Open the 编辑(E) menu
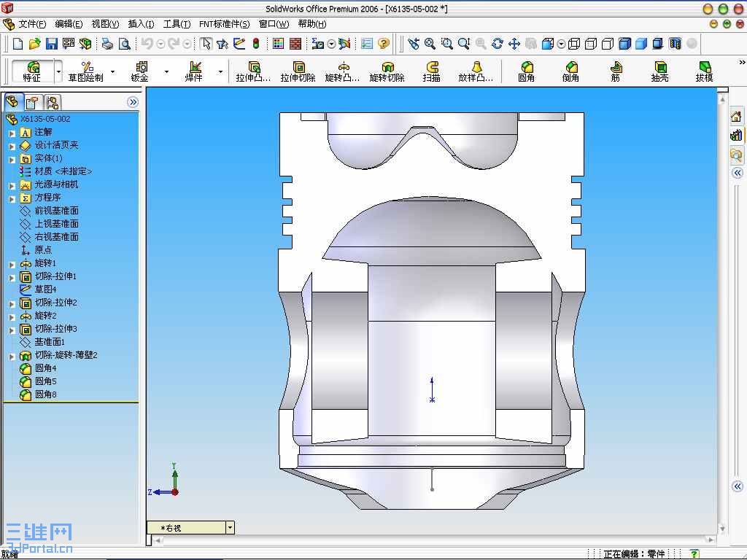Viewport: 747px width, 560px height. [x=69, y=24]
